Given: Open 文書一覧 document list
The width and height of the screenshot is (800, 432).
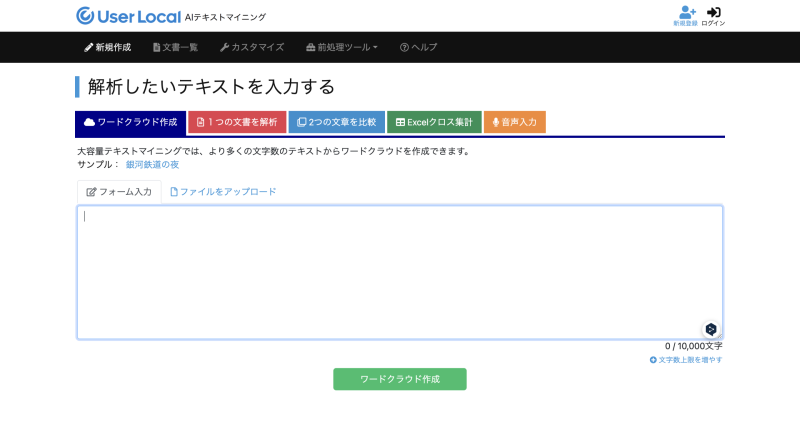Looking at the screenshot, I should (x=175, y=47).
